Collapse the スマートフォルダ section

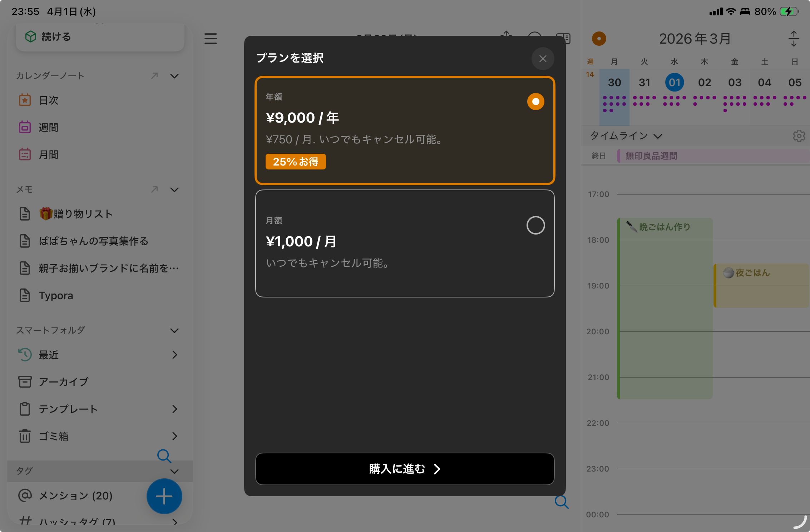pyautogui.click(x=174, y=330)
